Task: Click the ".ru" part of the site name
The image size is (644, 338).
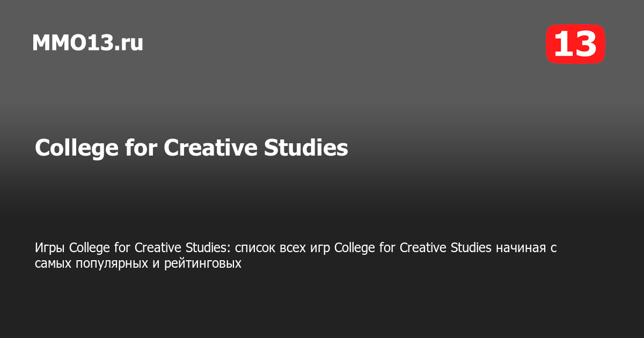Action: (x=128, y=42)
